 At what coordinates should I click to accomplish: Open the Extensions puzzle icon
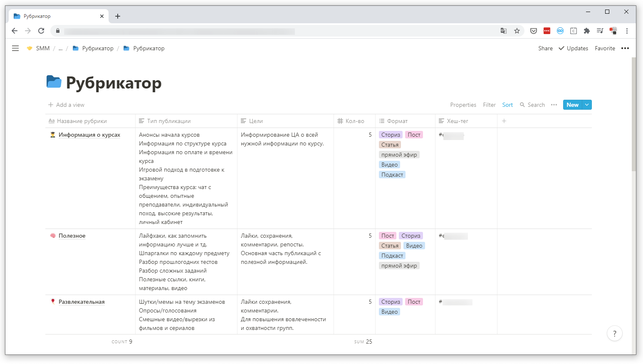pos(587,31)
